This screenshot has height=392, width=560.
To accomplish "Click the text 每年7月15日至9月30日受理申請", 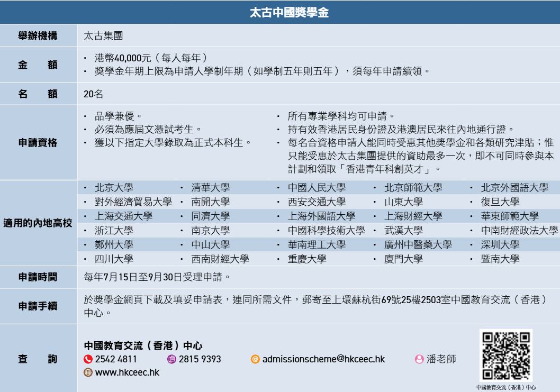I will [157, 277].
